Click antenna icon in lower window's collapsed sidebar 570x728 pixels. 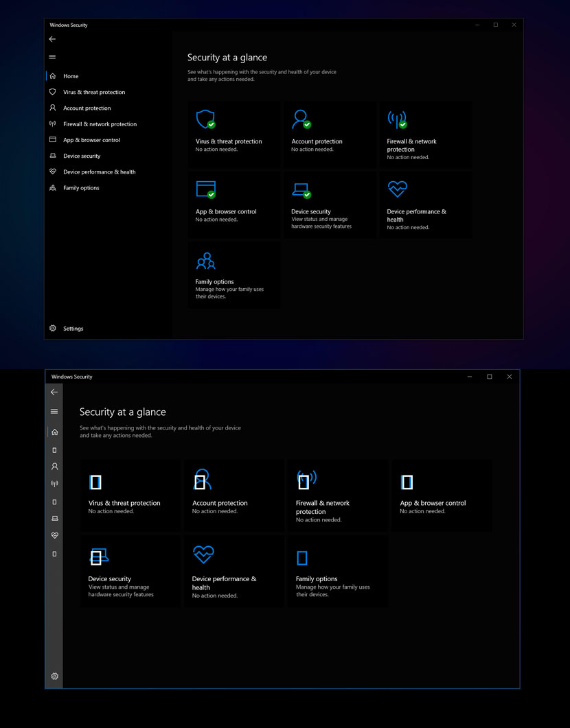tap(54, 484)
